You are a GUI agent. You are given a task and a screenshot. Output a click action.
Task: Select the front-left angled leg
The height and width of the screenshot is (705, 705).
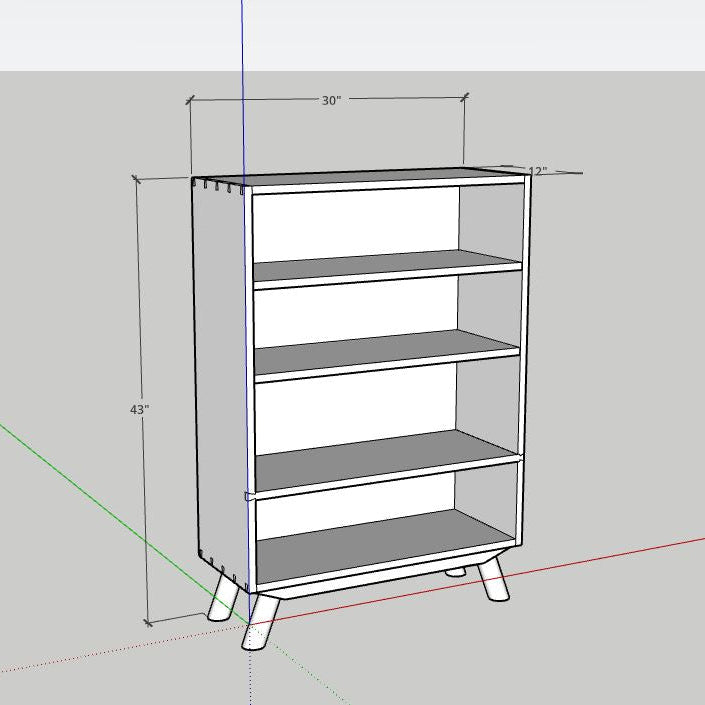[x=260, y=622]
